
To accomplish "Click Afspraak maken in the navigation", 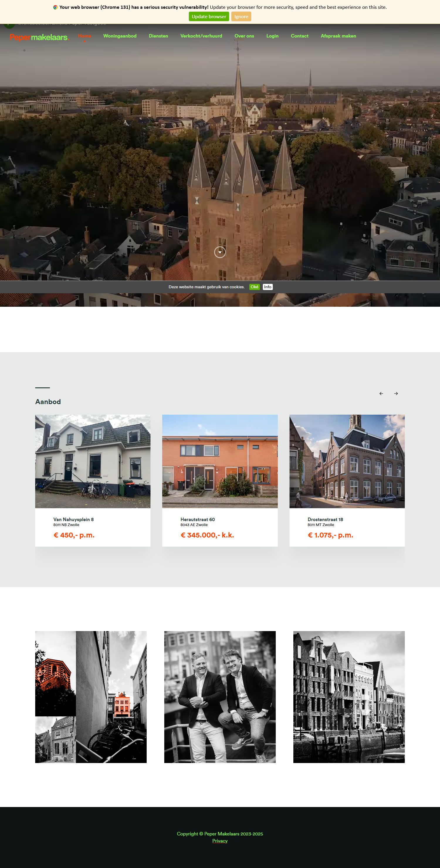I will point(338,36).
